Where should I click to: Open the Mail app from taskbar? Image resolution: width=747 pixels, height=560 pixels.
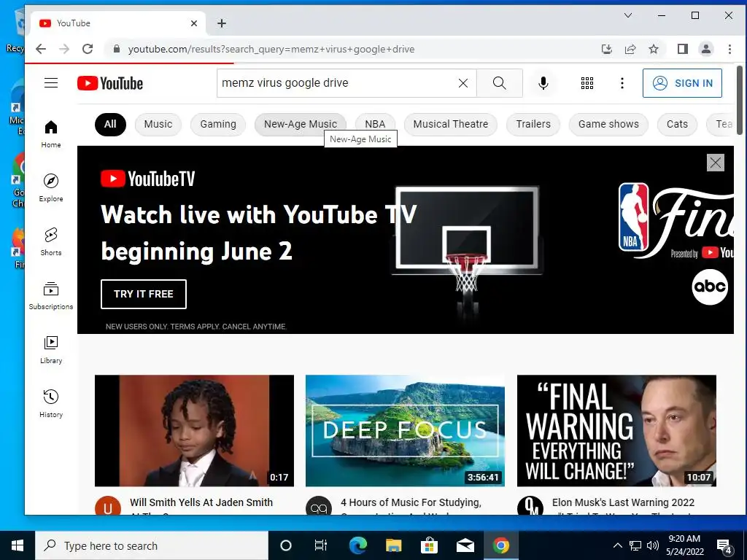(x=465, y=545)
